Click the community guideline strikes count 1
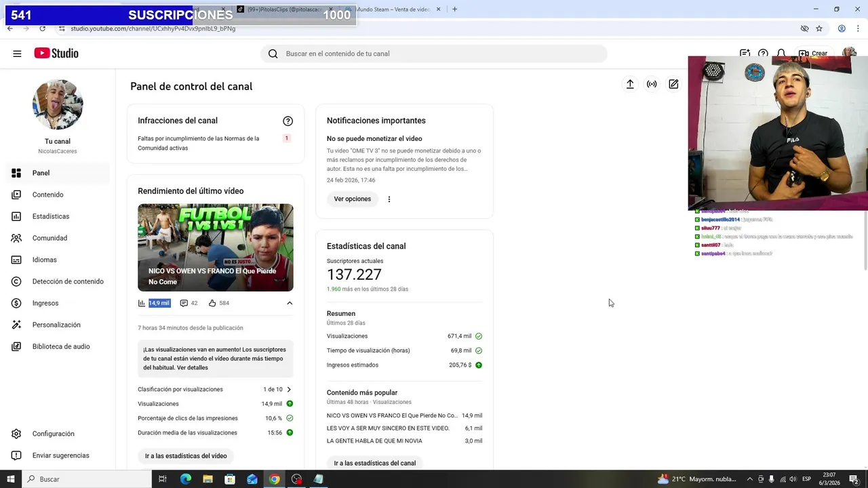Screen dimensions: 868x488 point(286,138)
